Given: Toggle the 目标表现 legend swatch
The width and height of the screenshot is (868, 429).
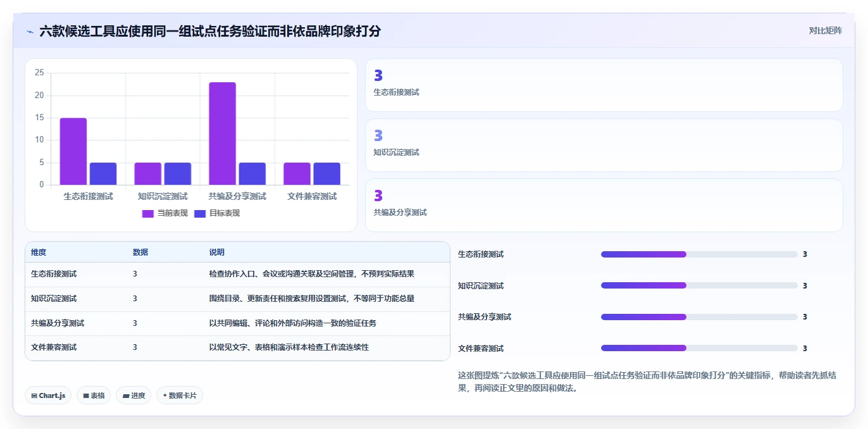Looking at the screenshot, I should coord(200,213).
